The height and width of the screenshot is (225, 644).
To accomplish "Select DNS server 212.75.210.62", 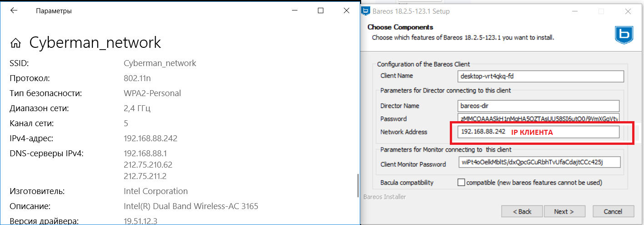I will (148, 165).
